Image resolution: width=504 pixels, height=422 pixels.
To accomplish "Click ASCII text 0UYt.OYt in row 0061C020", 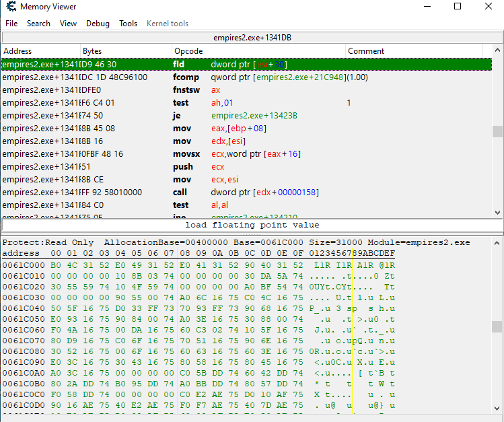I will click(330, 287).
